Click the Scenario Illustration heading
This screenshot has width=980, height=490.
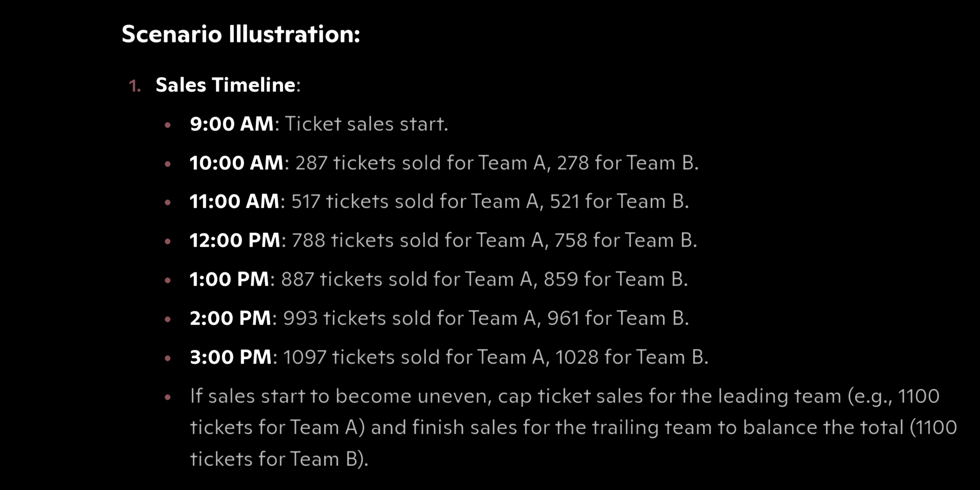(x=240, y=34)
